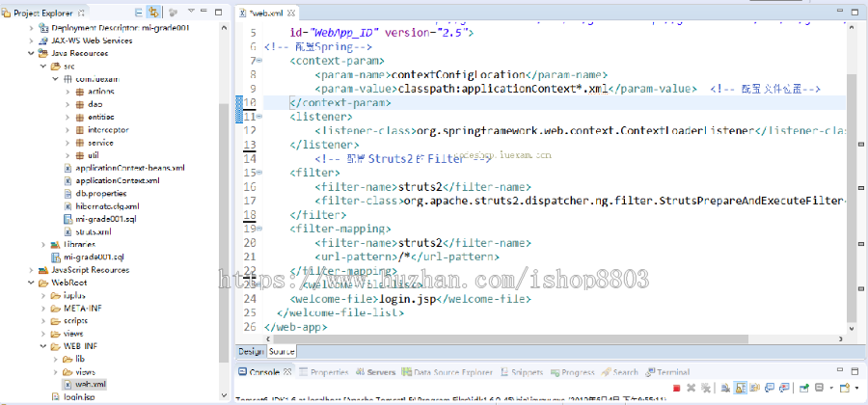The width and height of the screenshot is (868, 405).
Task: Click the Deployment Descriptor icon
Action: 42,28
